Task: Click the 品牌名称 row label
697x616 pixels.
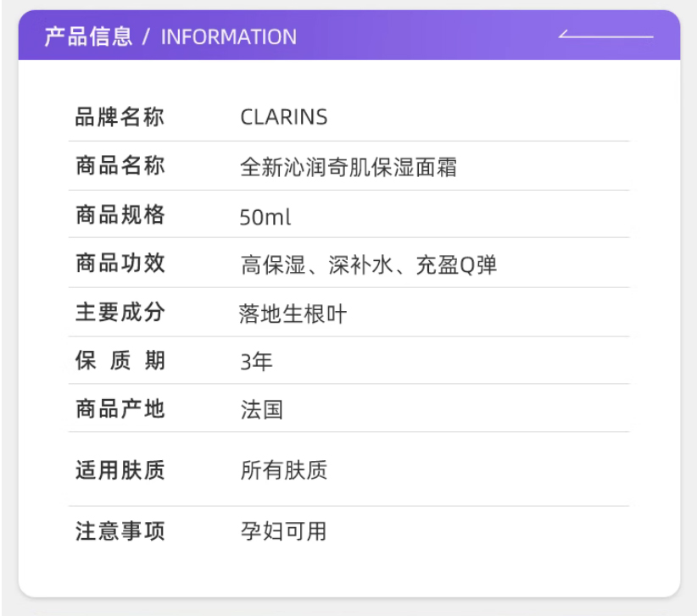Action: (120, 117)
